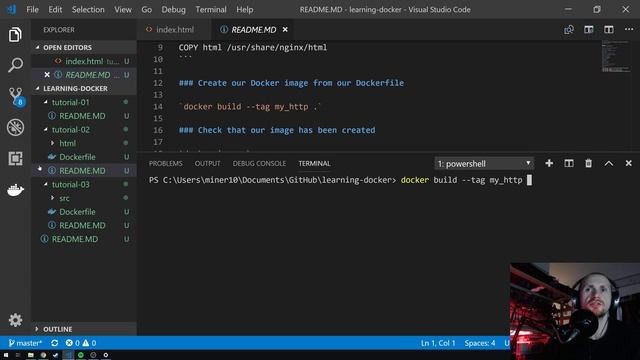Screen dimensions: 640x360
Task: Click the master branch indicator
Action: 25,343
